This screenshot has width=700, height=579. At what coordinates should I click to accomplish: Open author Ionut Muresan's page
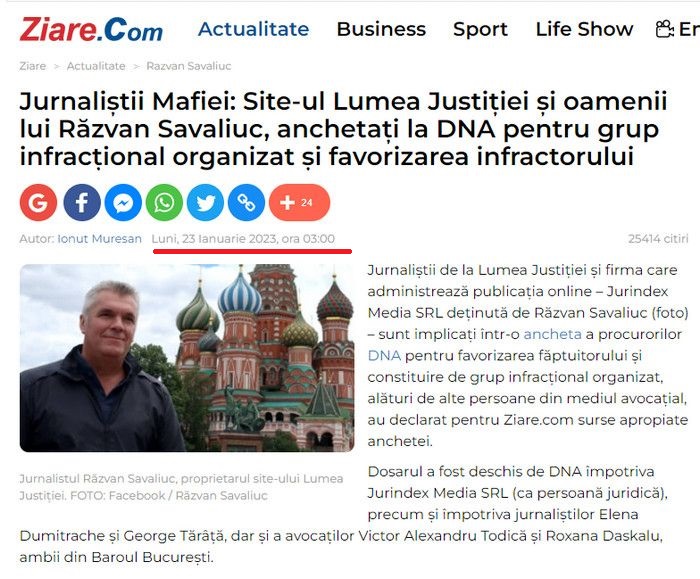pos(100,239)
